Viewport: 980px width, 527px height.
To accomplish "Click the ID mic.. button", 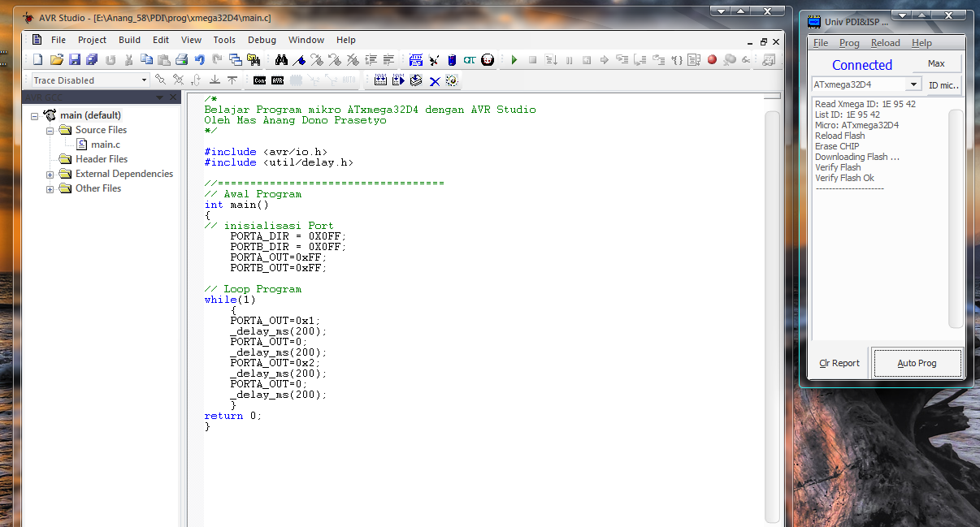I will tap(943, 84).
